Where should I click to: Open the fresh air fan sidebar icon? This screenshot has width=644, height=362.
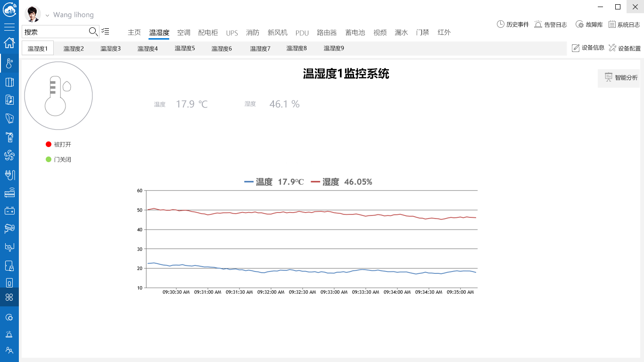[x=9, y=156]
